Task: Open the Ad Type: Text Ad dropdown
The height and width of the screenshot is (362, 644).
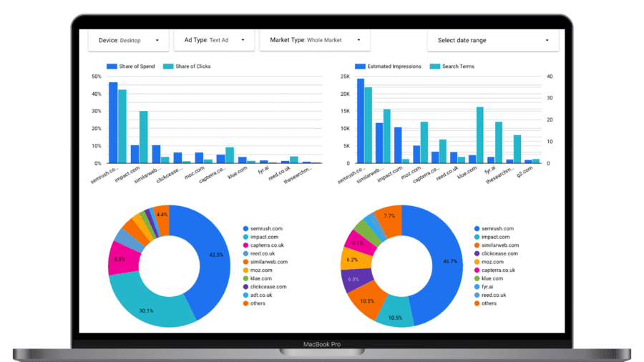Action: (214, 40)
